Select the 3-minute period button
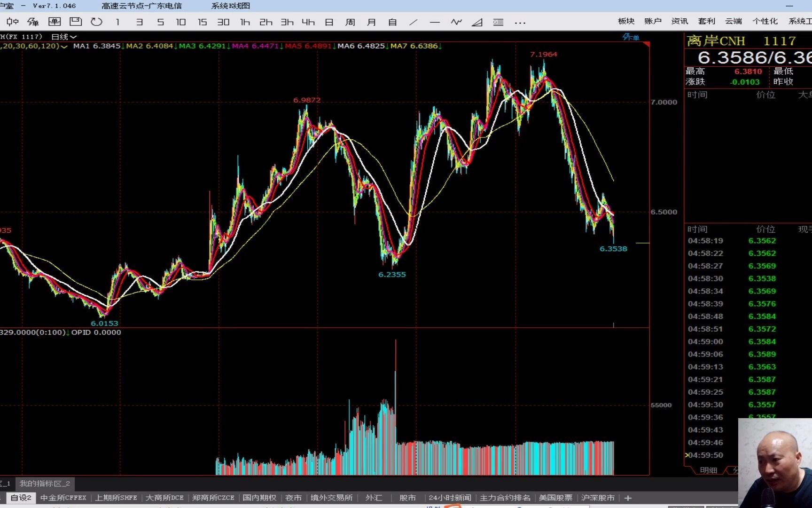 [139, 22]
